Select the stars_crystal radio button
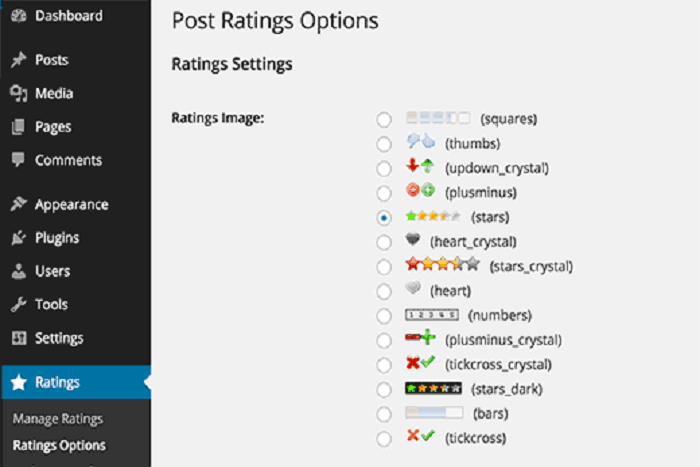The height and width of the screenshot is (467, 700). click(x=384, y=267)
